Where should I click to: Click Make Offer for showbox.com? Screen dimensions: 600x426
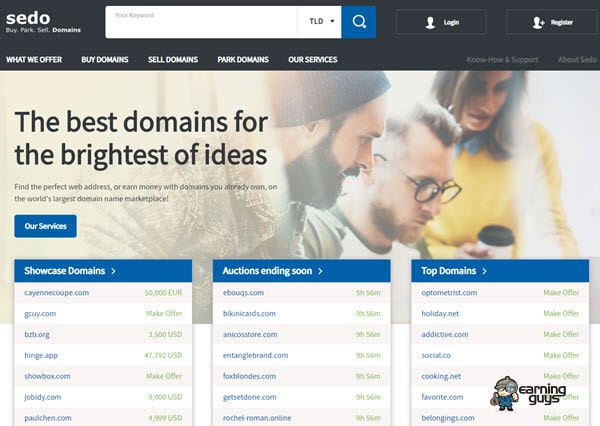pos(164,376)
